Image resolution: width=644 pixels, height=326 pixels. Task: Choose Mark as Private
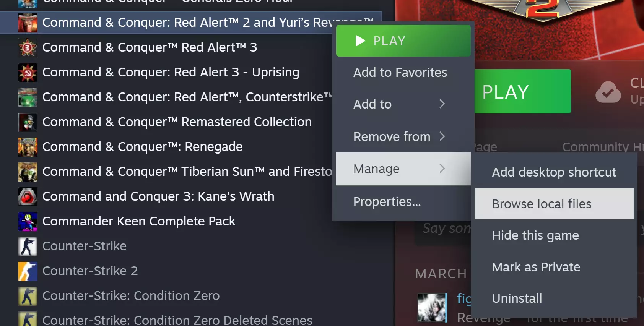tap(554, 267)
